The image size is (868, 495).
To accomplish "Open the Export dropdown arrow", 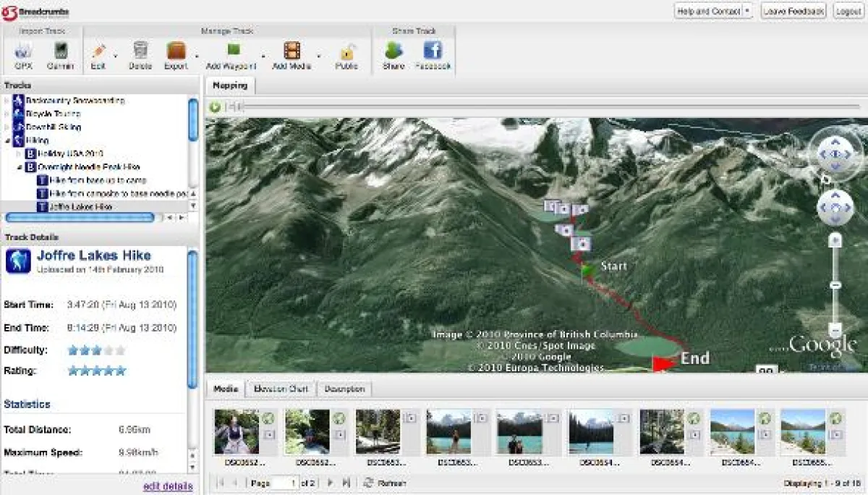I will pyautogui.click(x=195, y=56).
